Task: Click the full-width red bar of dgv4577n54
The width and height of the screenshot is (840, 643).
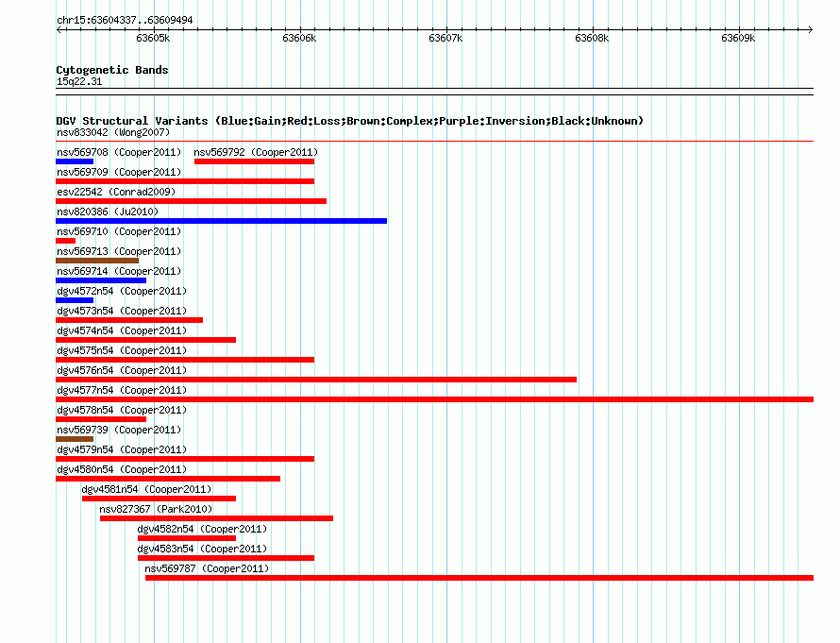Action: point(434,399)
